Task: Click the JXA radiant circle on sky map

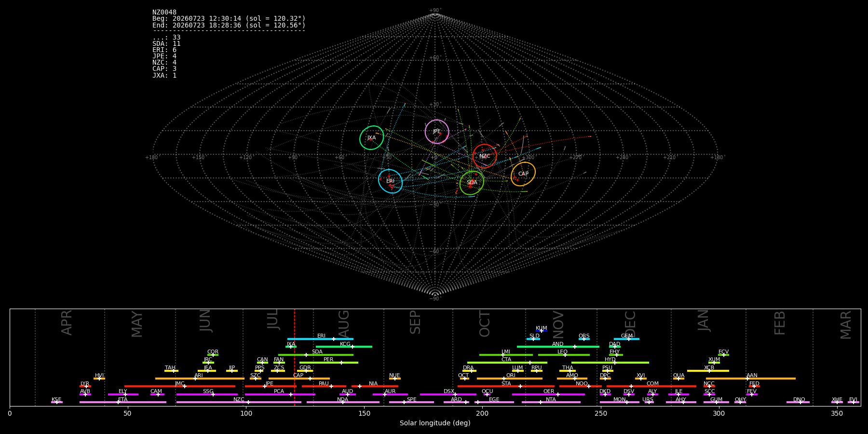Action: tap(372, 138)
